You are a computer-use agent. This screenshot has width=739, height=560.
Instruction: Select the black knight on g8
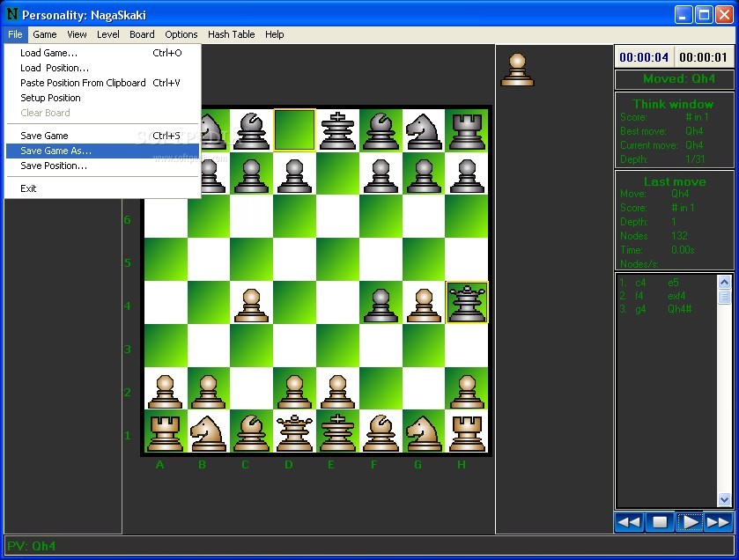[x=424, y=130]
